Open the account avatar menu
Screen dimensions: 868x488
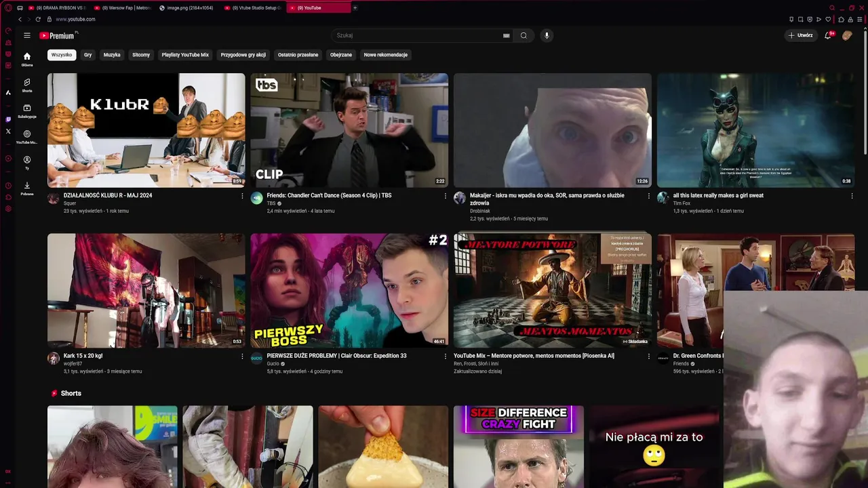coord(847,35)
